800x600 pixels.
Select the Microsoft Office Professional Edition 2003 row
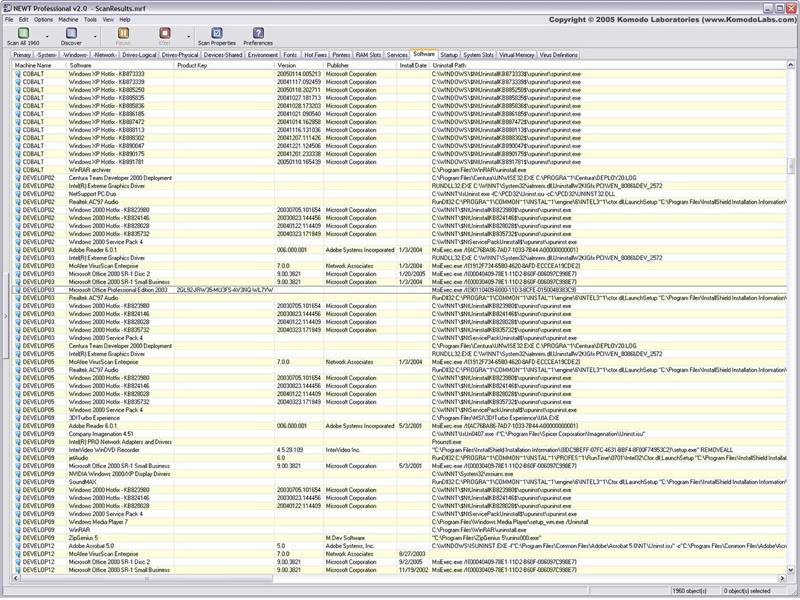click(x=120, y=289)
